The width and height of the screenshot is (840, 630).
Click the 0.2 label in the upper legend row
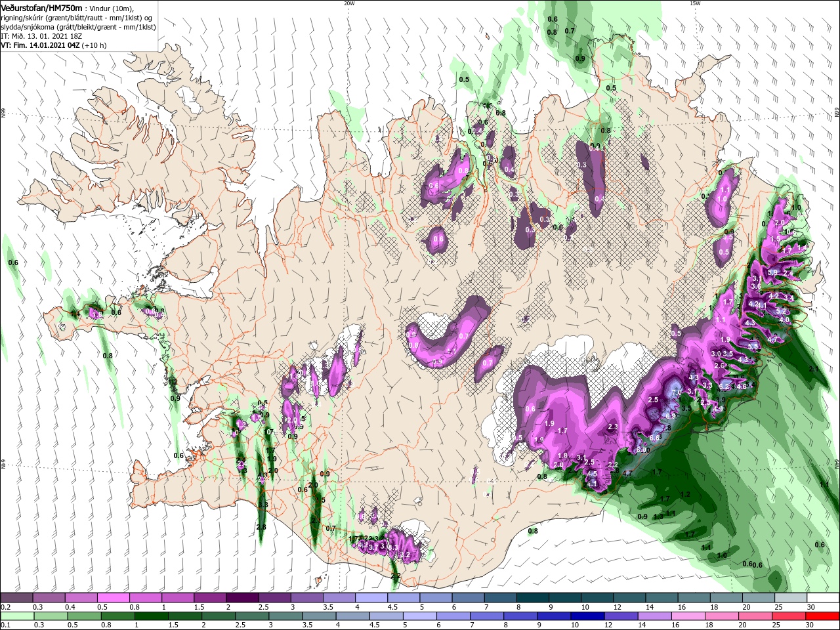tap(6, 607)
